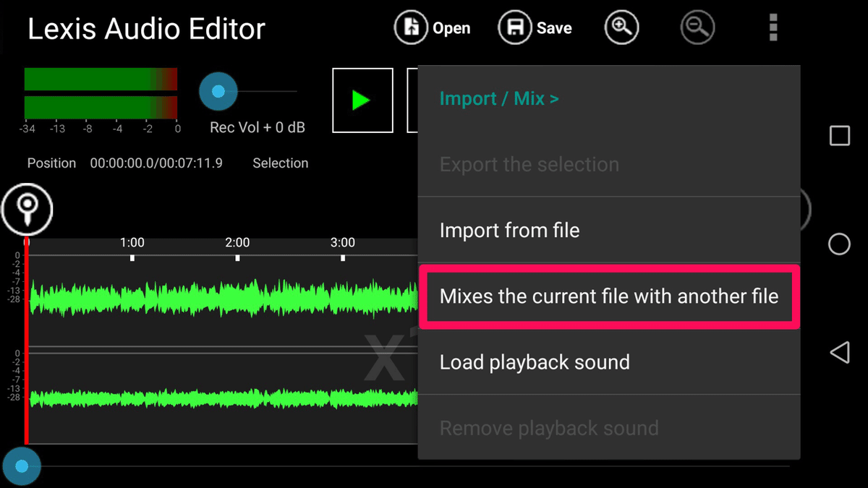Image resolution: width=868 pixels, height=488 pixels.
Task: Click the Lexis Audio Editor title
Action: coord(146,29)
